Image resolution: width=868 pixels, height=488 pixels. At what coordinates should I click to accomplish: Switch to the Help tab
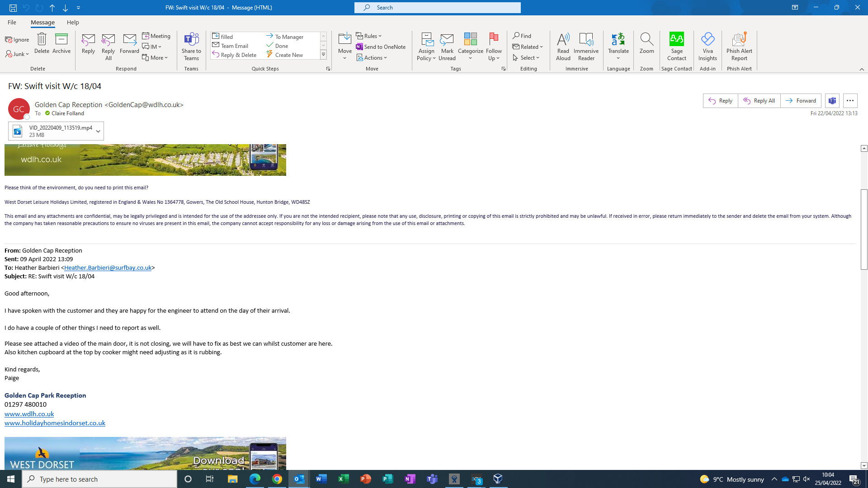click(x=73, y=22)
